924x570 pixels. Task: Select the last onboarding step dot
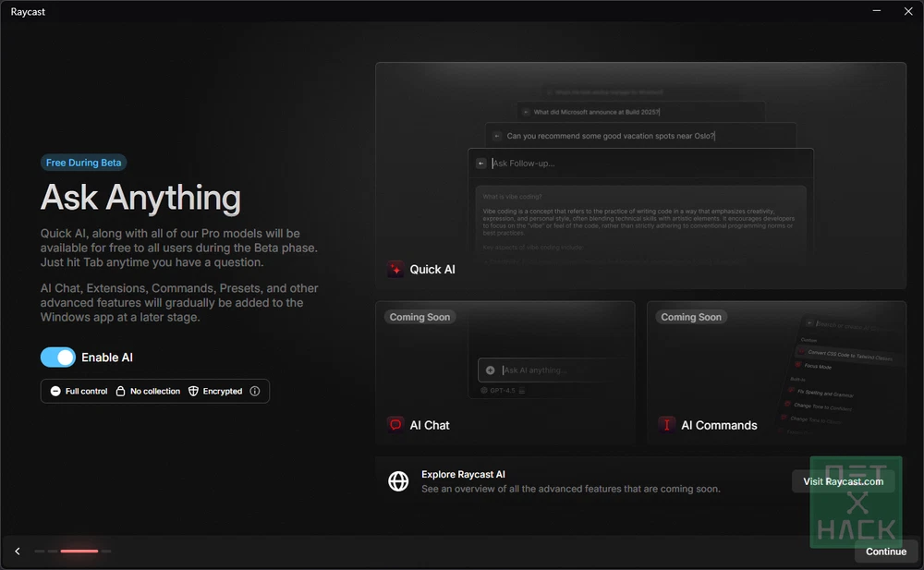(106, 552)
